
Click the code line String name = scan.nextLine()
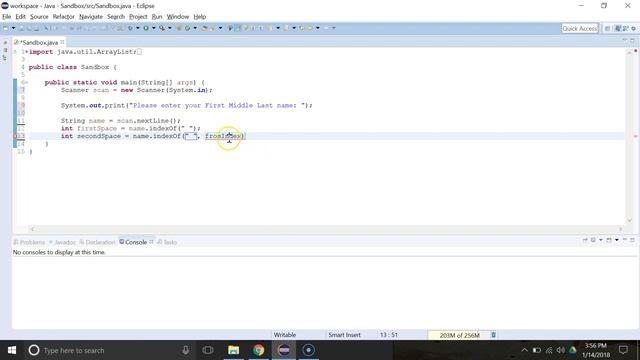120,121
